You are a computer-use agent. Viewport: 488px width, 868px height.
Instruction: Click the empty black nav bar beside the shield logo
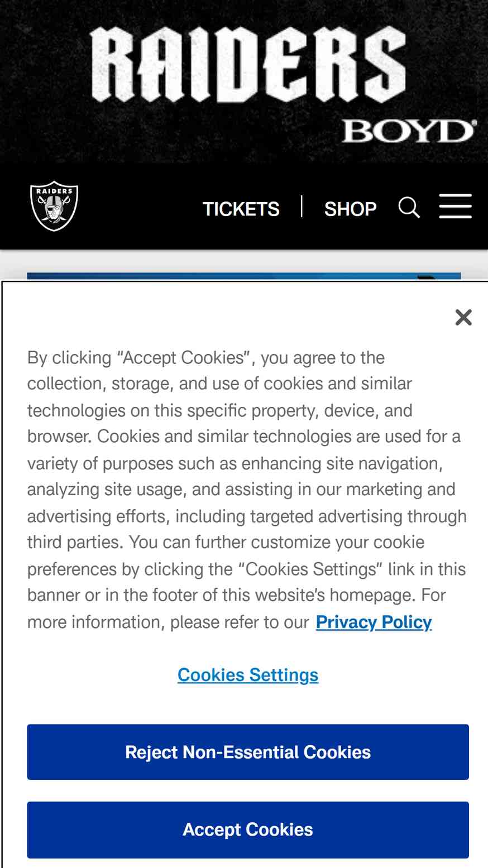[x=140, y=207]
